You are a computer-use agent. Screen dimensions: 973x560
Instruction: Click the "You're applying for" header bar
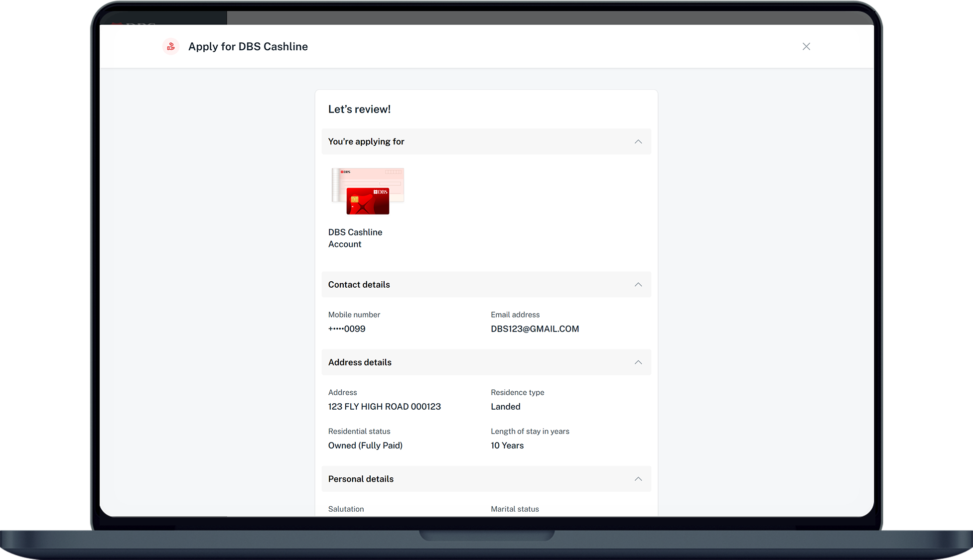pos(486,142)
